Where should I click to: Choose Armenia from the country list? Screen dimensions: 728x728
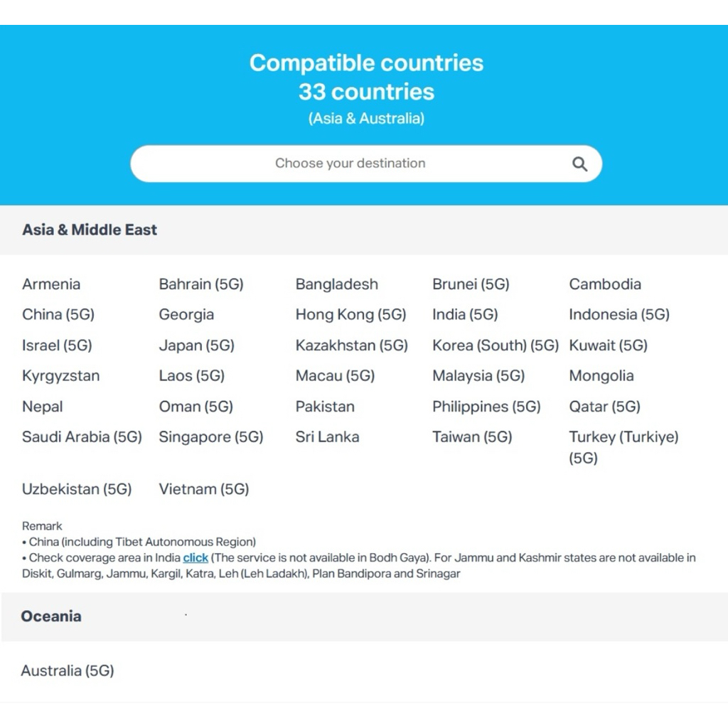pyautogui.click(x=51, y=284)
